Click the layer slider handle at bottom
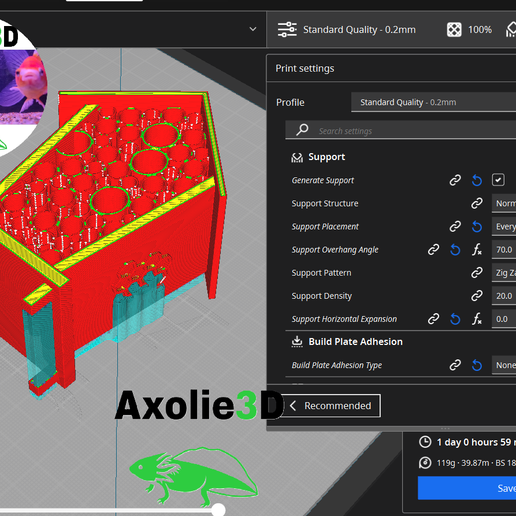The height and width of the screenshot is (516, 516). pos(219,510)
